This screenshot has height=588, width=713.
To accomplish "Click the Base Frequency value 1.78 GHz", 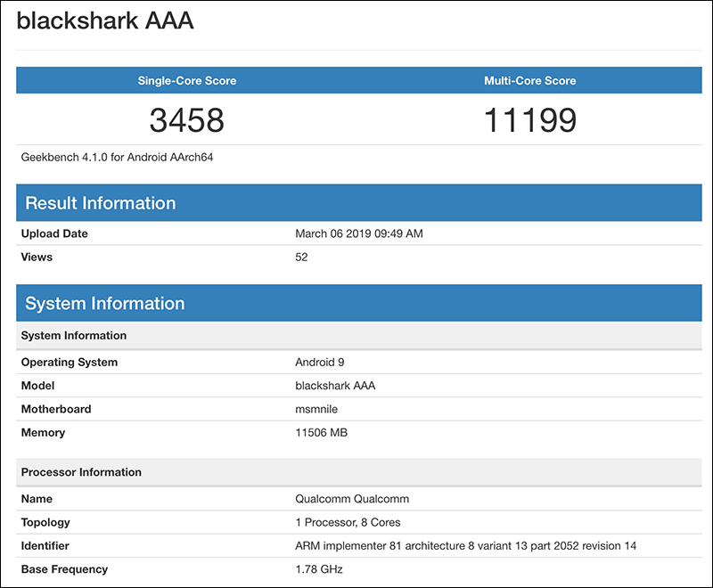I will tap(319, 569).
